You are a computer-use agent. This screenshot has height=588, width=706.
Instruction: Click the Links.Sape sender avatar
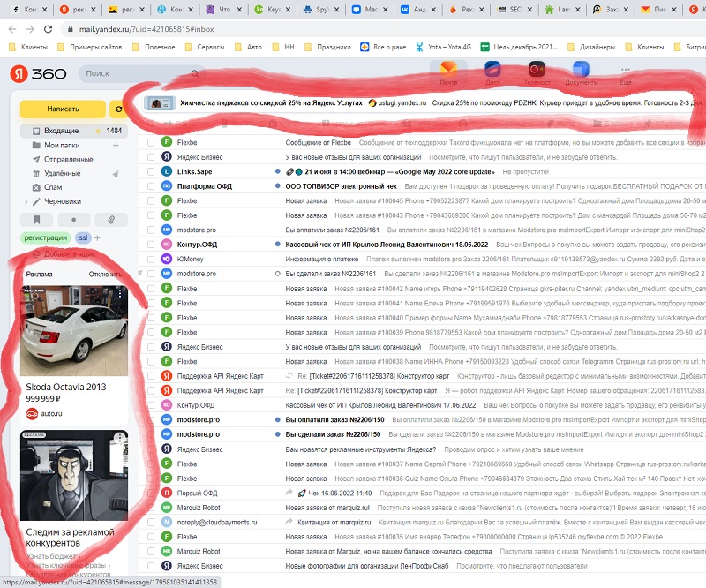167,171
